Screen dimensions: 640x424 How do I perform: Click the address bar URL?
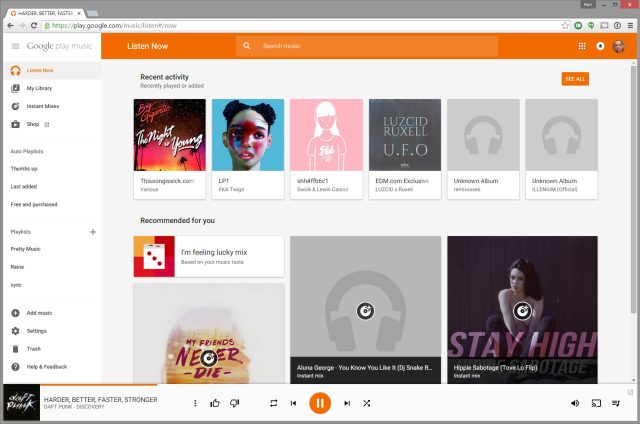click(115, 25)
